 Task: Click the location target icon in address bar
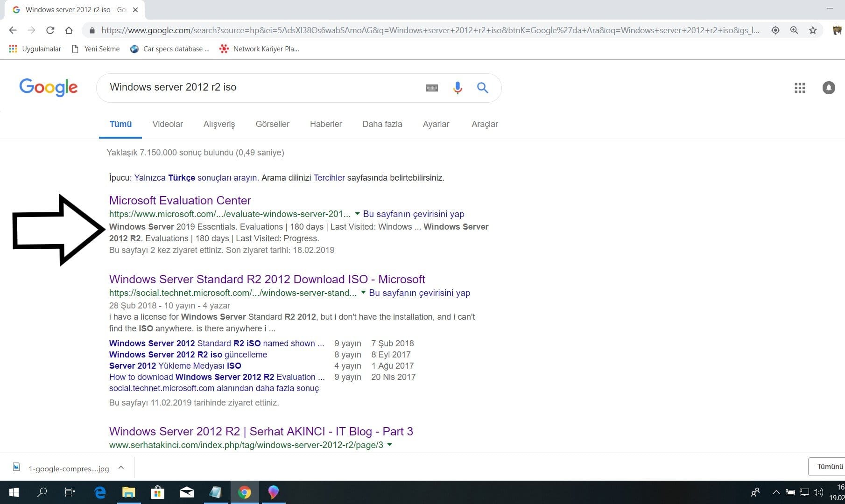point(775,30)
